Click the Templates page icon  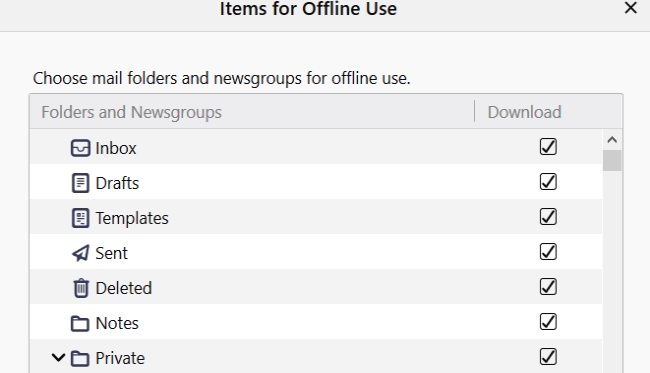[80, 218]
